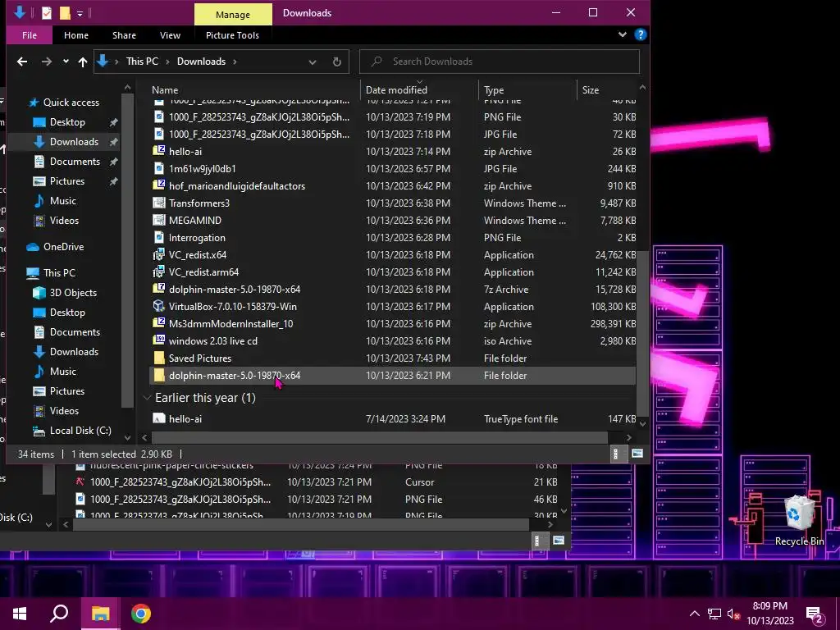Open Local Disk (C:) in the navigation pane
840x630 pixels.
point(80,431)
